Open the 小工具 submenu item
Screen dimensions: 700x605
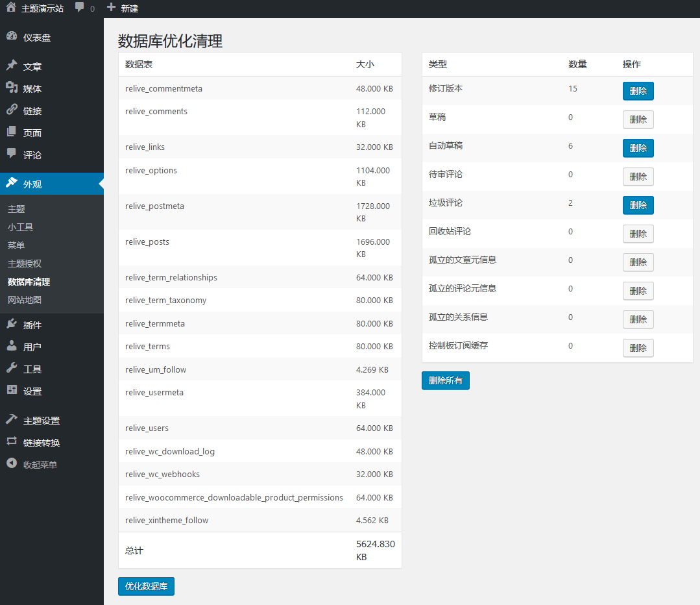point(21,227)
